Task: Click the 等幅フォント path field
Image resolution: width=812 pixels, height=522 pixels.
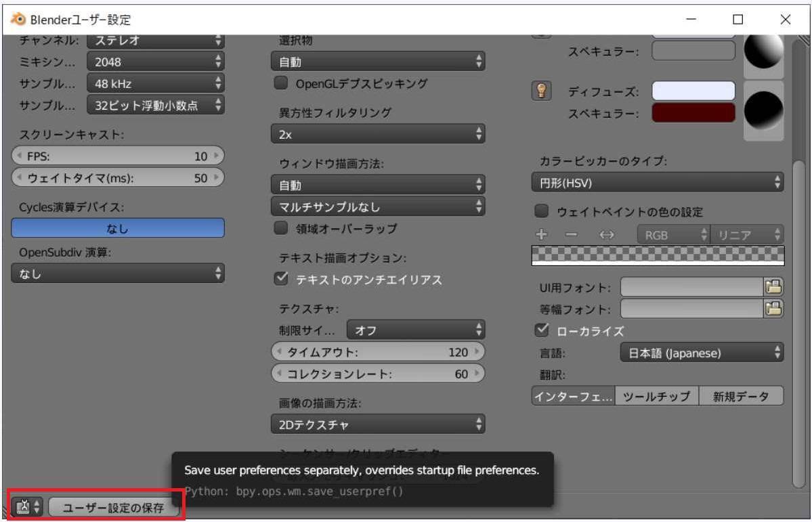Action: tap(692, 309)
